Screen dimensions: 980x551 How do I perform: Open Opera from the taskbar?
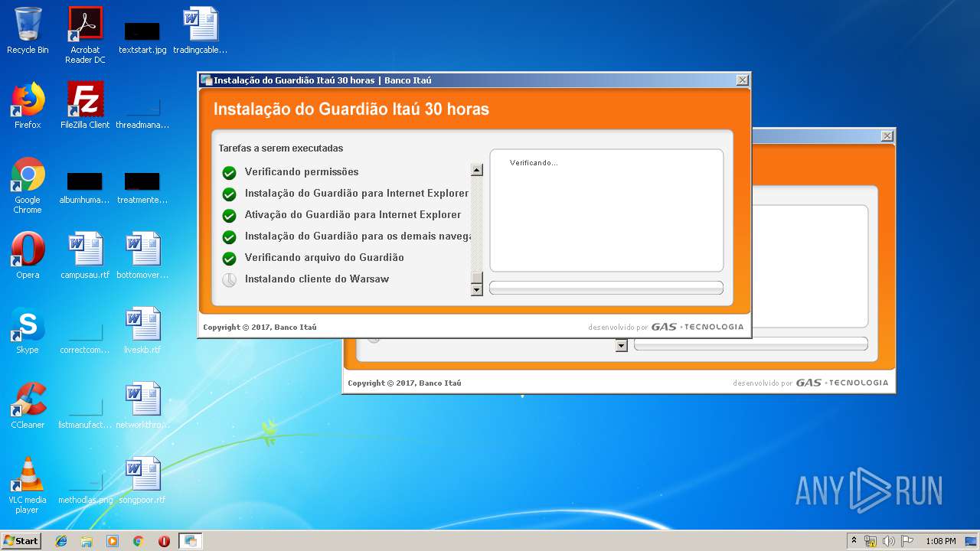click(164, 541)
